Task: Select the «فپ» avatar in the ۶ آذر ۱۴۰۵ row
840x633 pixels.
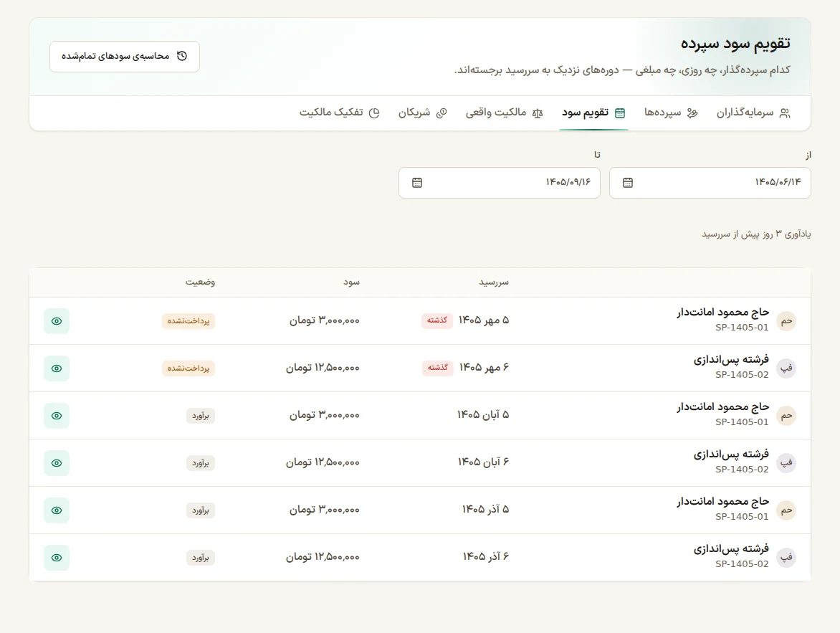Action: (786, 558)
